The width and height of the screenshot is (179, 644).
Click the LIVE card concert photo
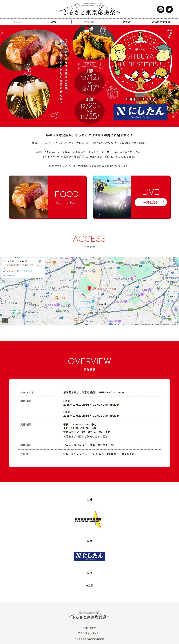(x=112, y=197)
